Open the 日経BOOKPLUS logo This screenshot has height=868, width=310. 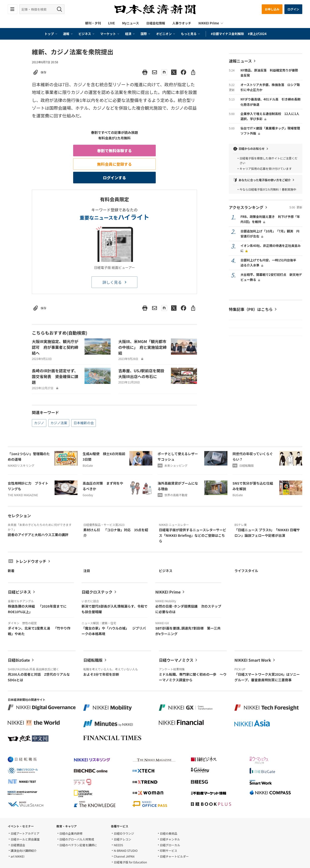[211, 804]
